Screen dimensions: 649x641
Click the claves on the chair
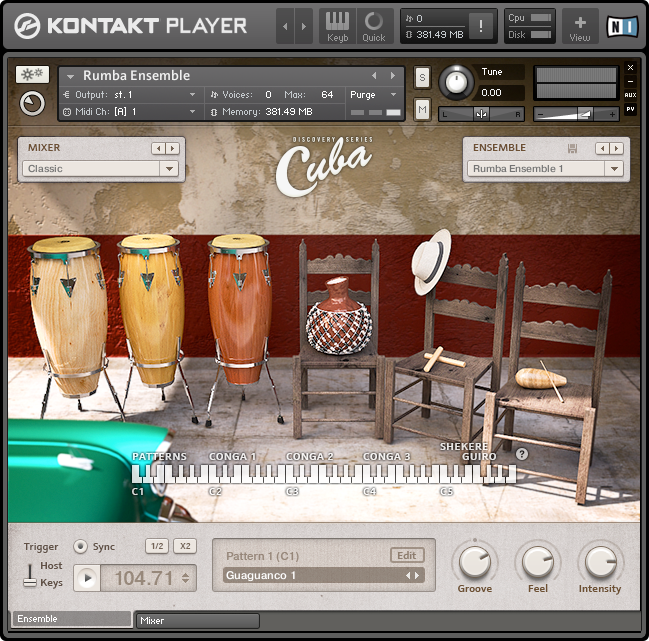tap(444, 359)
